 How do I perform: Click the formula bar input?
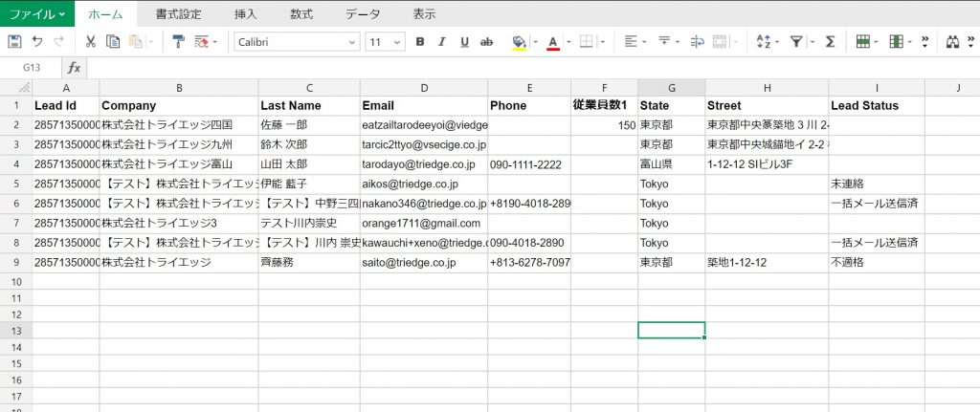coord(533,68)
